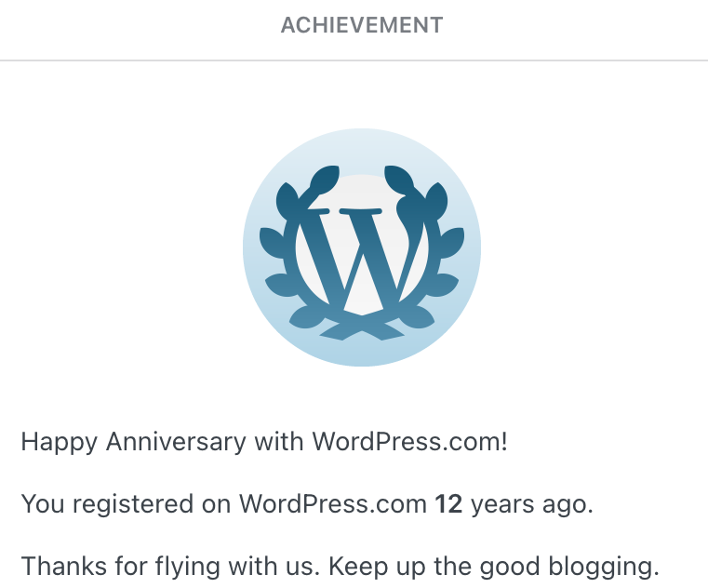Click the WordPress anniversary badge icon

click(x=361, y=247)
